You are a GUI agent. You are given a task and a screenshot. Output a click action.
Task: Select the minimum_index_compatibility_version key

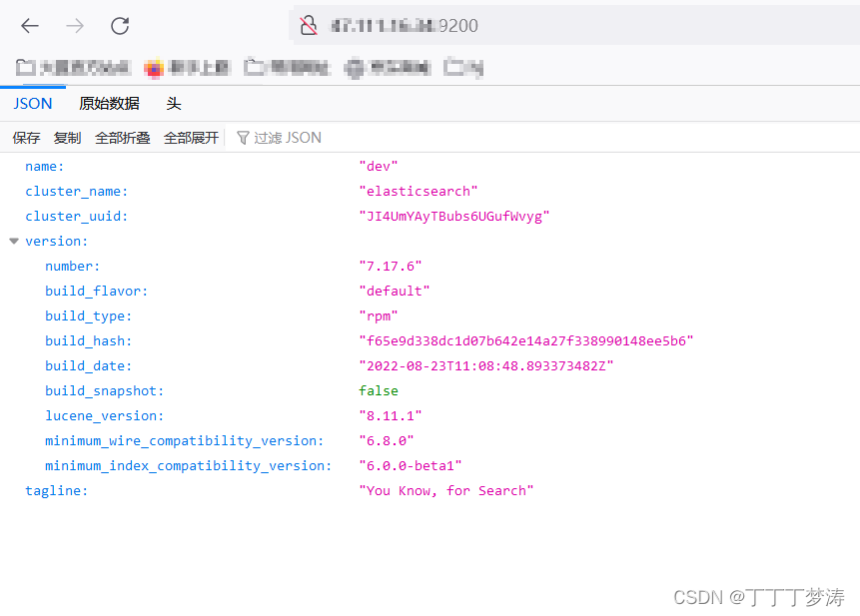point(189,466)
